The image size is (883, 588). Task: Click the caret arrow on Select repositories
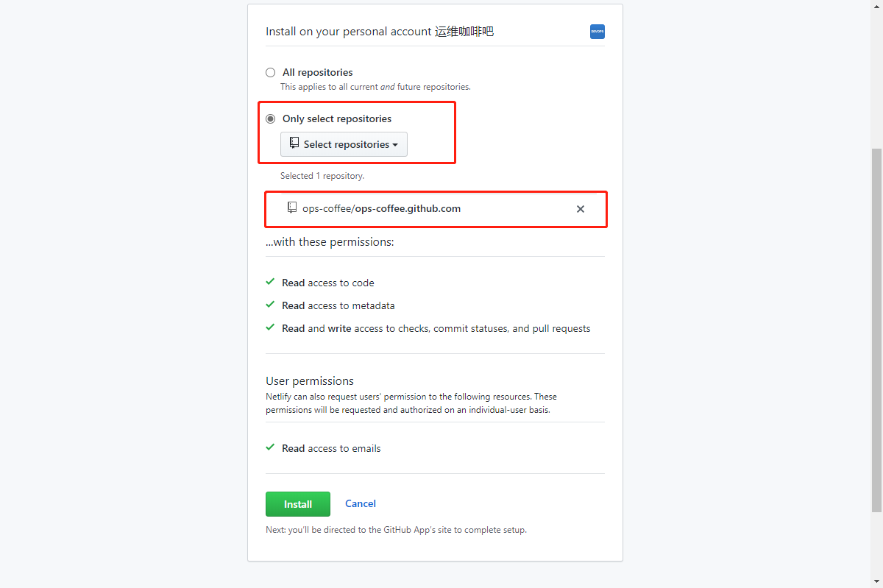click(395, 145)
